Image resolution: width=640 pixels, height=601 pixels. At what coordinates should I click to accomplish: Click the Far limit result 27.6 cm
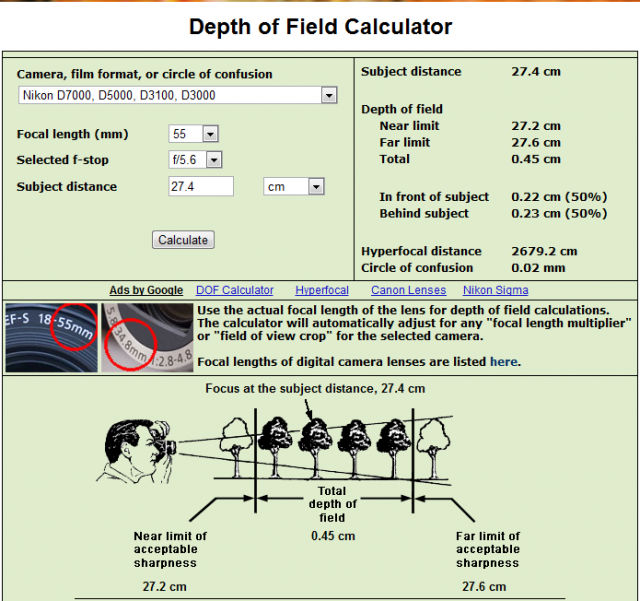536,142
